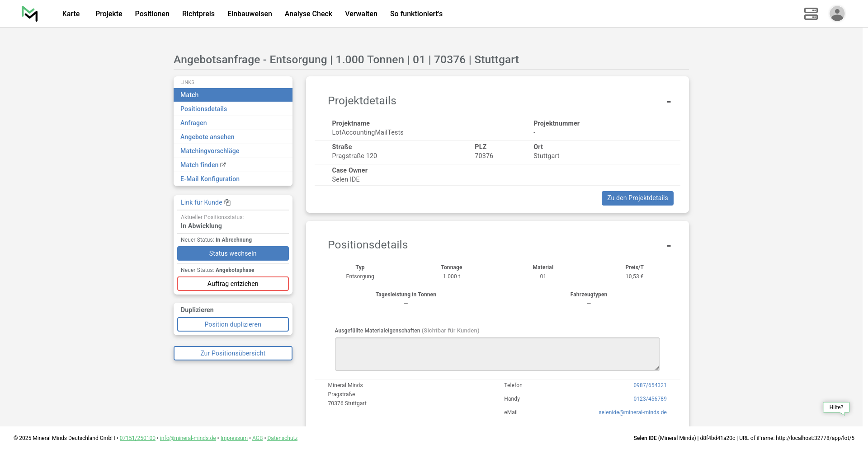The width and height of the screenshot is (868, 449).
Task: Select Positionsdetails in the links sidebar
Action: (x=203, y=109)
